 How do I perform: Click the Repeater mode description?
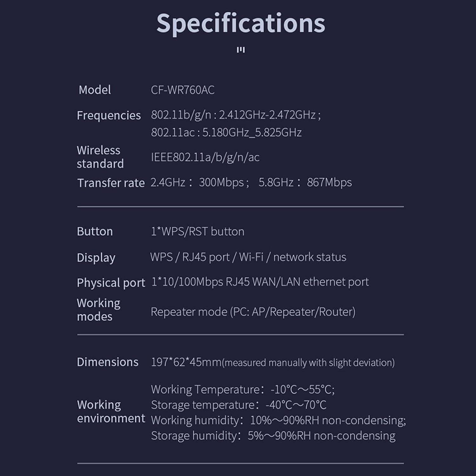point(253,312)
